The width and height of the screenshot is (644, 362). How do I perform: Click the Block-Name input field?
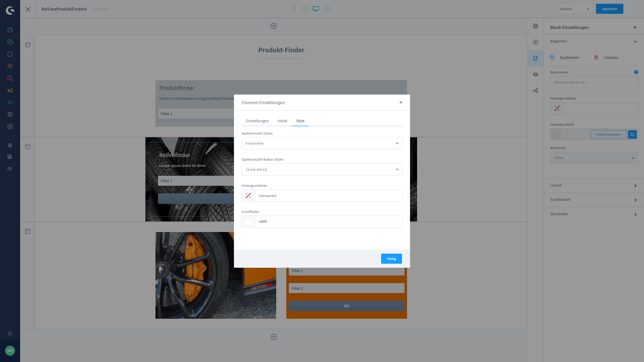point(594,82)
